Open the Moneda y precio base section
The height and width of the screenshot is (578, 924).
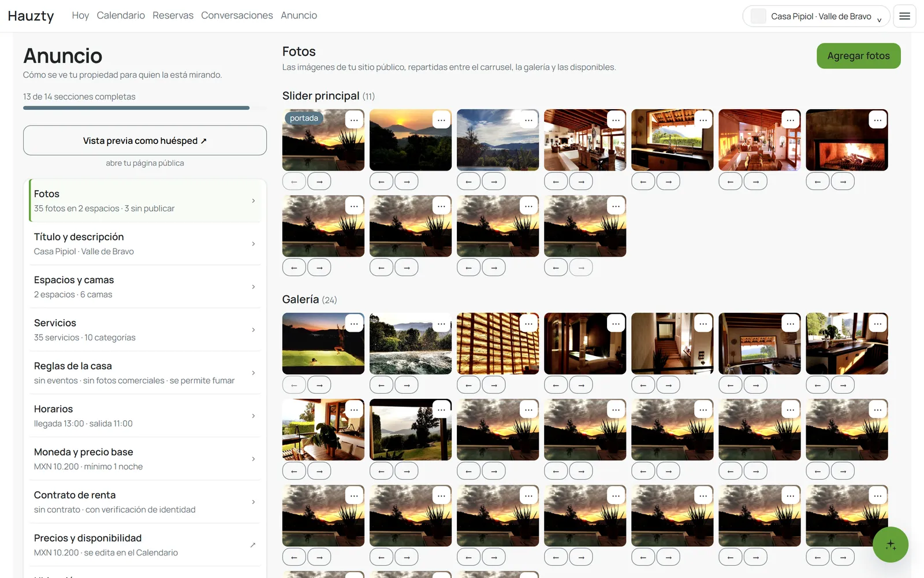[145, 459]
